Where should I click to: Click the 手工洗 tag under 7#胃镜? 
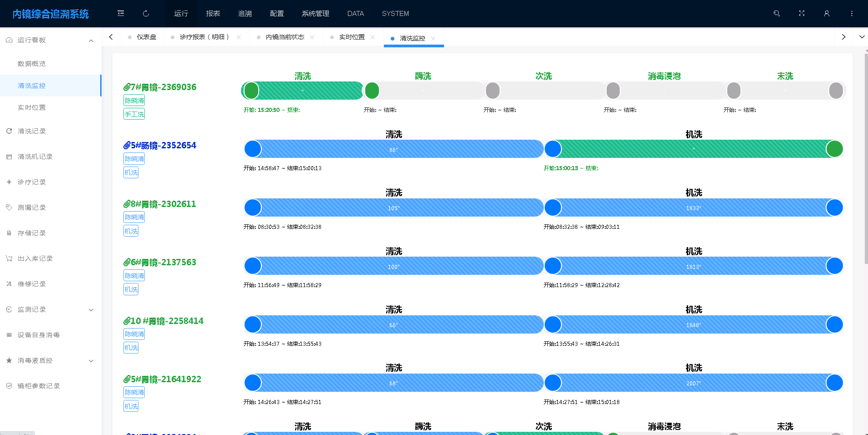134,114
